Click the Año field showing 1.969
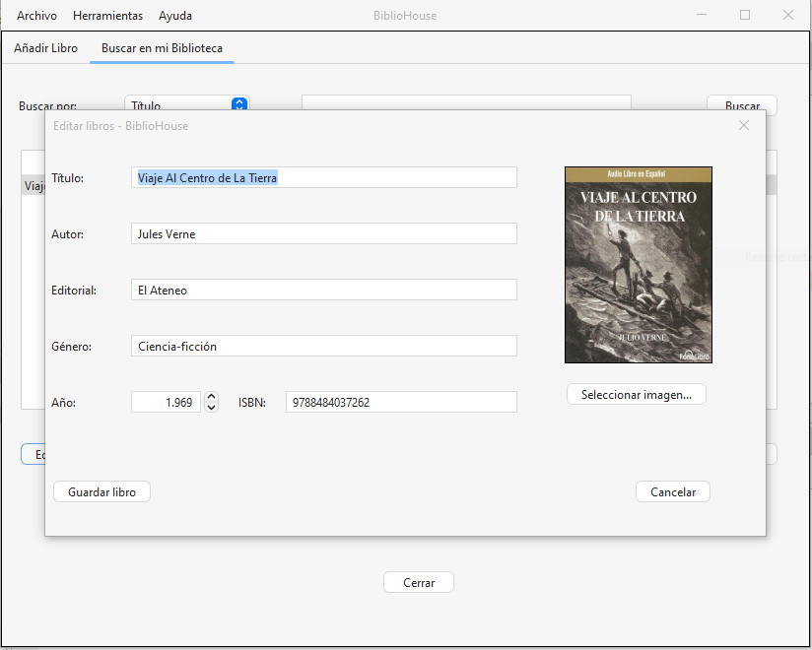Image resolution: width=812 pixels, height=650 pixels. 166,402
